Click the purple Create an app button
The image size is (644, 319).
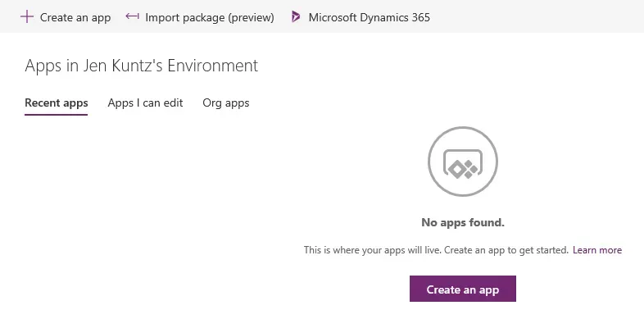pos(463,289)
